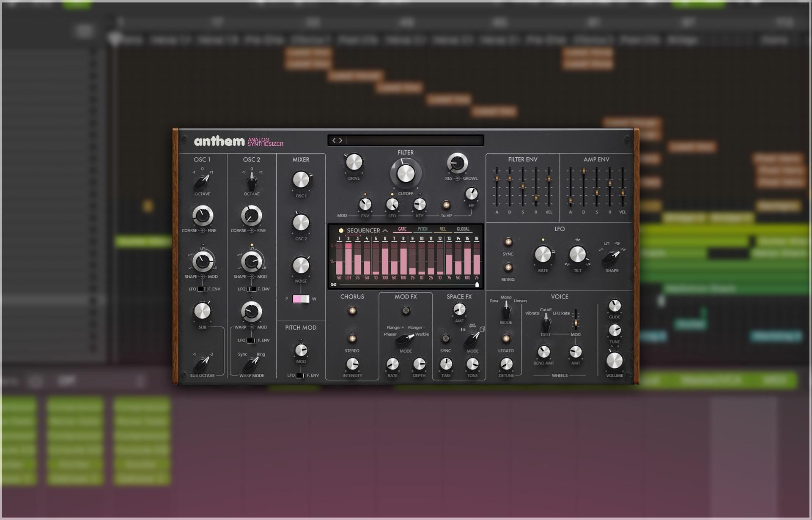
Task: Enable the MOD FX power button
Action: [x=406, y=311]
